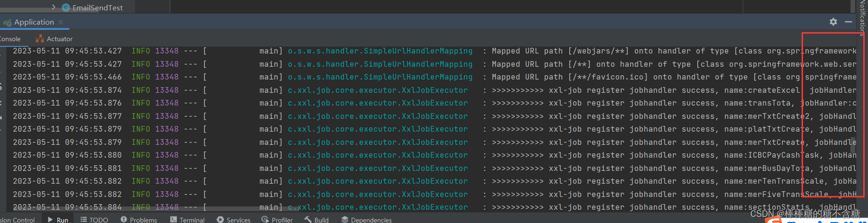This screenshot has width=868, height=223.
Task: Click the name:ICBCPayCashTask log text
Action: [772, 155]
